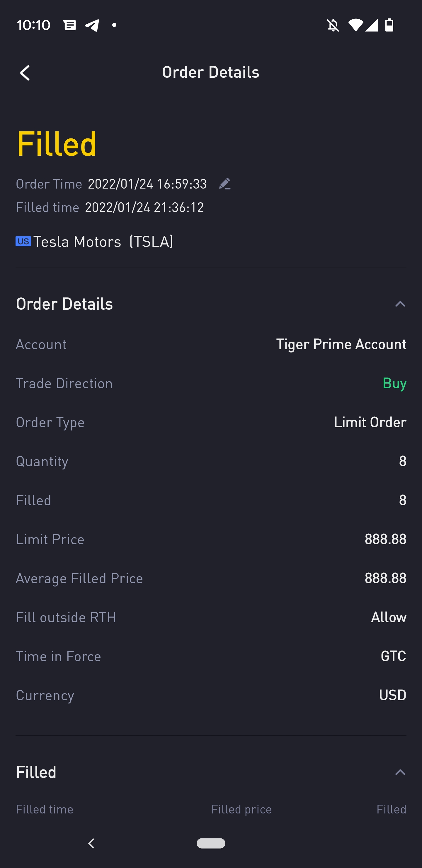Tap the Android home gesture pill
Viewport: 422px width, 868px height.
pyautogui.click(x=211, y=843)
